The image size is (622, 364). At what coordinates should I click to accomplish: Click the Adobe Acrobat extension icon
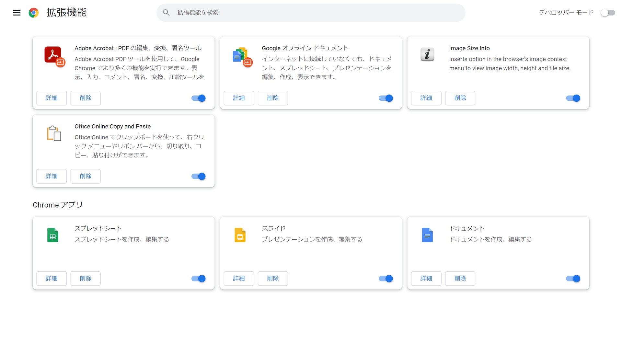coord(54,56)
